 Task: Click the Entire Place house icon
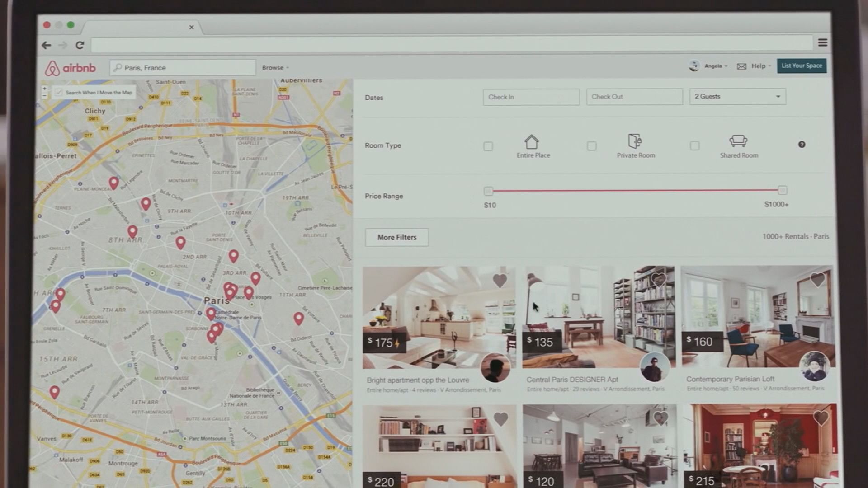pyautogui.click(x=532, y=142)
